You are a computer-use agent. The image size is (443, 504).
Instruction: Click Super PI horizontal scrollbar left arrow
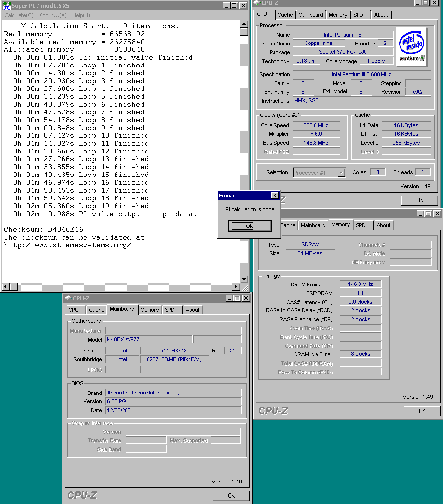6,287
